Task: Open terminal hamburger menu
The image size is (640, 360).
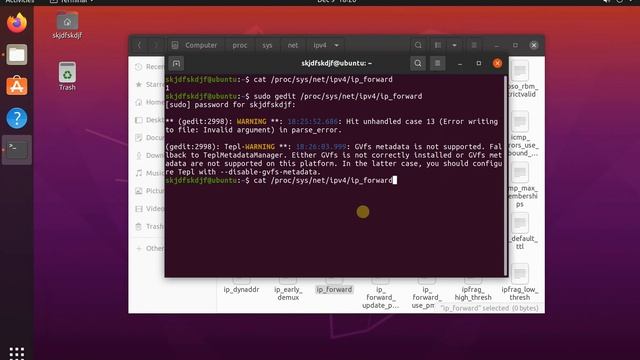Action: (x=437, y=63)
